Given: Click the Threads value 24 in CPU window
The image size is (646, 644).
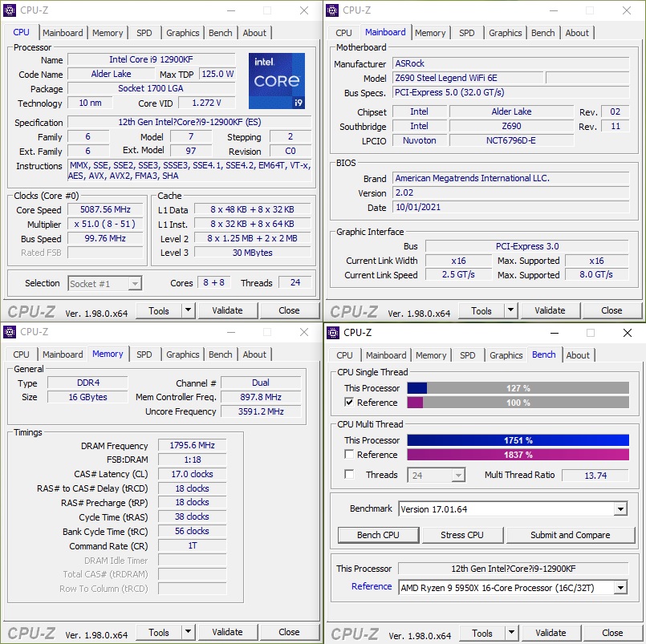Looking at the screenshot, I should [x=295, y=282].
